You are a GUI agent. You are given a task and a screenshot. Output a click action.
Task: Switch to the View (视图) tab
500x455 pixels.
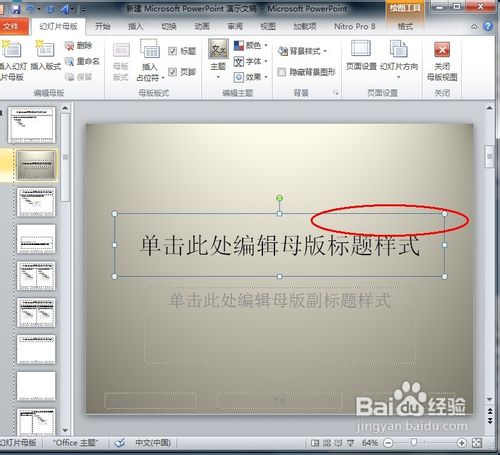[x=268, y=26]
